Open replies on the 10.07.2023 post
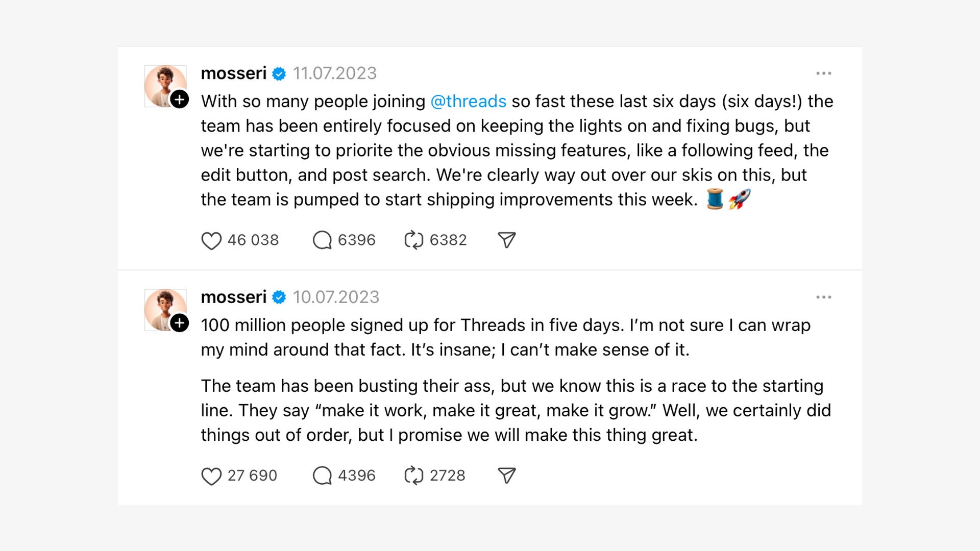980x551 pixels. (322, 476)
